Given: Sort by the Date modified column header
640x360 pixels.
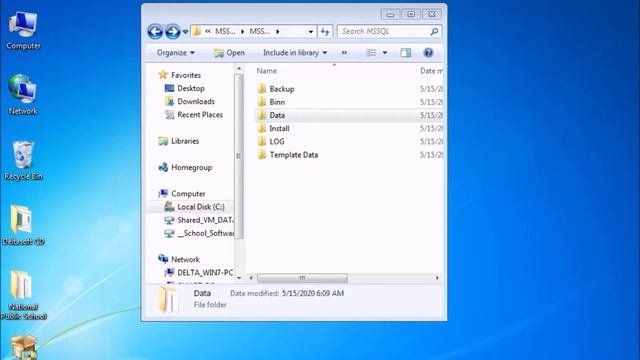Looking at the screenshot, I should point(431,71).
